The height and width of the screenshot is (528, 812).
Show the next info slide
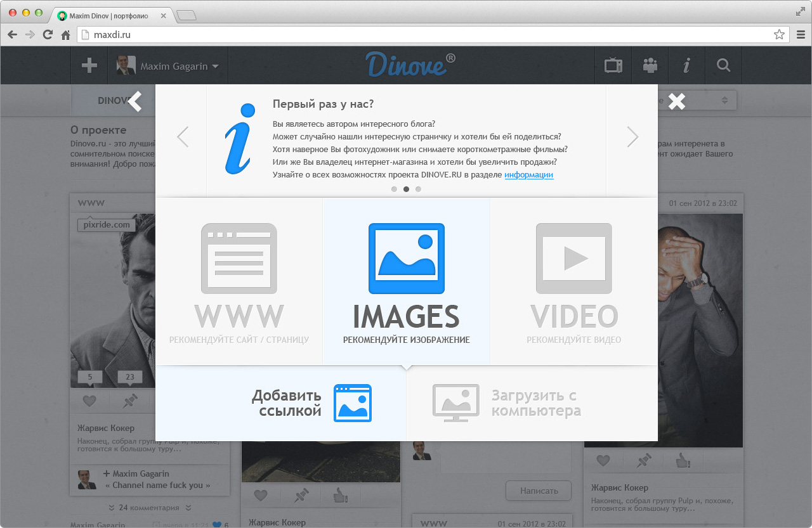[632, 137]
